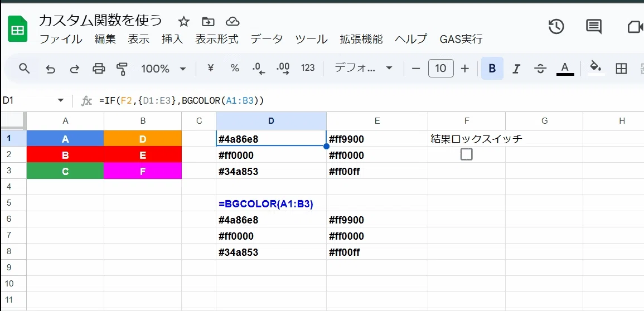Screen dimensions: 644x311
Task: Select row 5 header
Action: 13,203
